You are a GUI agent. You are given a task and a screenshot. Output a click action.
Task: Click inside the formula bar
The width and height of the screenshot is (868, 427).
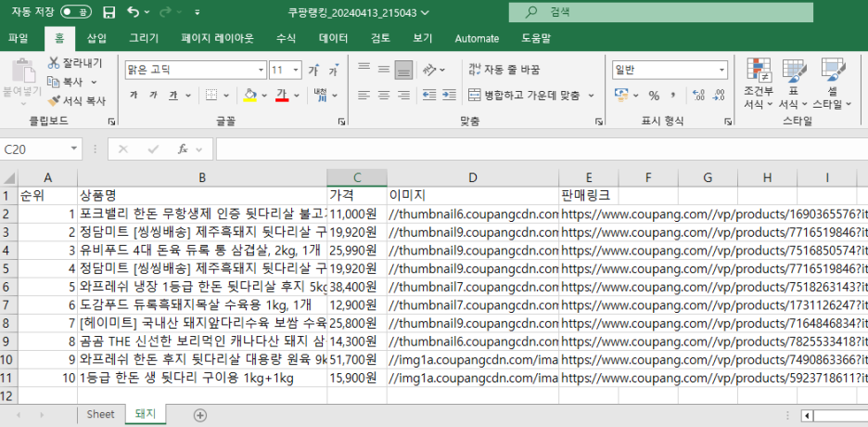coord(542,149)
